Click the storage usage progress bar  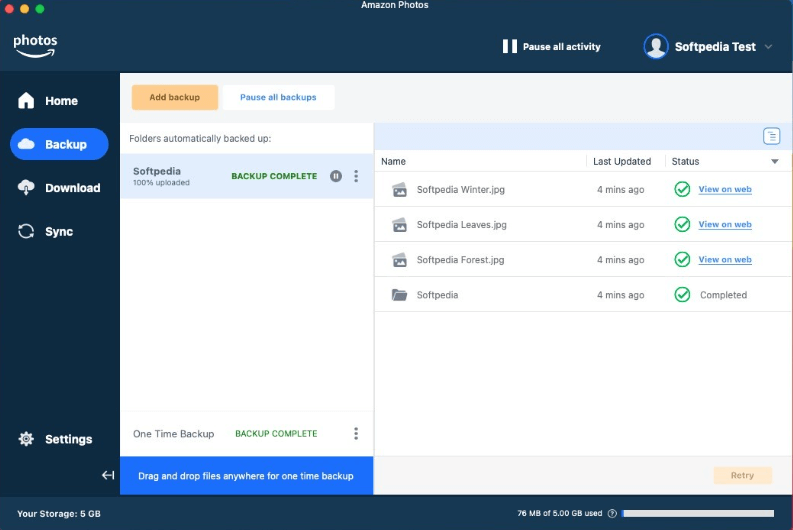pos(698,513)
